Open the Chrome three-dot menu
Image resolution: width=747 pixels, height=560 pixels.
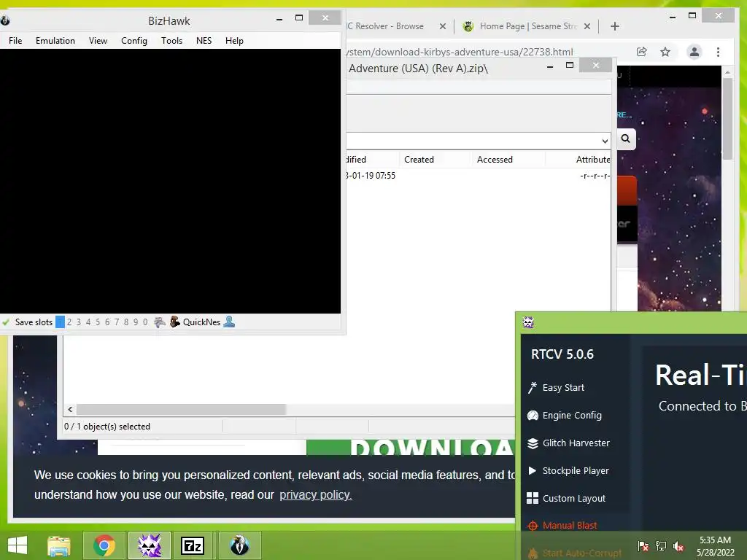pyautogui.click(x=718, y=52)
